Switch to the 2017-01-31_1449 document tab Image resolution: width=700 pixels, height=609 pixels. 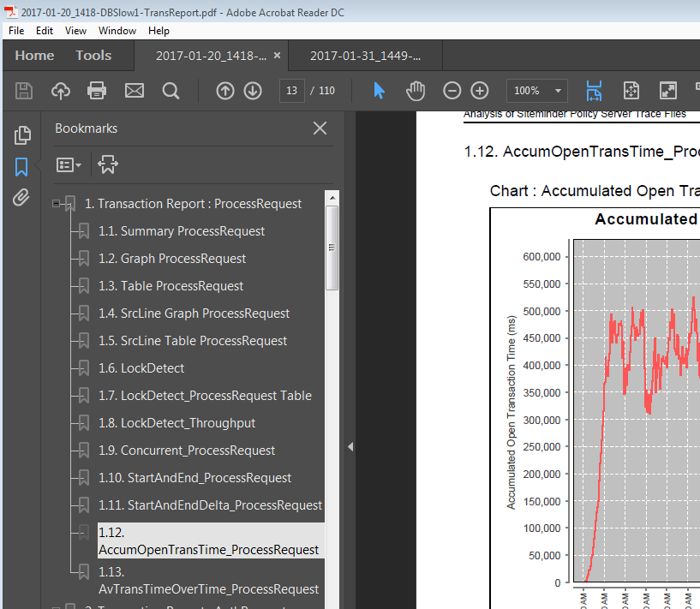click(365, 56)
